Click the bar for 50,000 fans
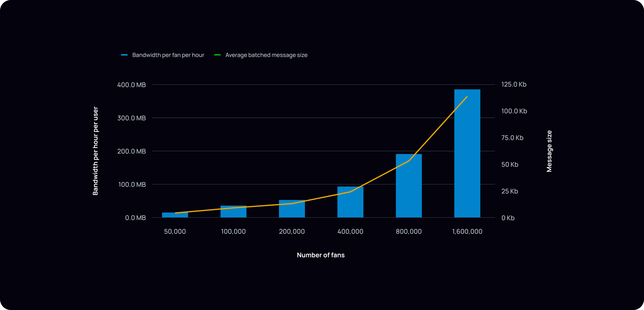 coord(175,215)
